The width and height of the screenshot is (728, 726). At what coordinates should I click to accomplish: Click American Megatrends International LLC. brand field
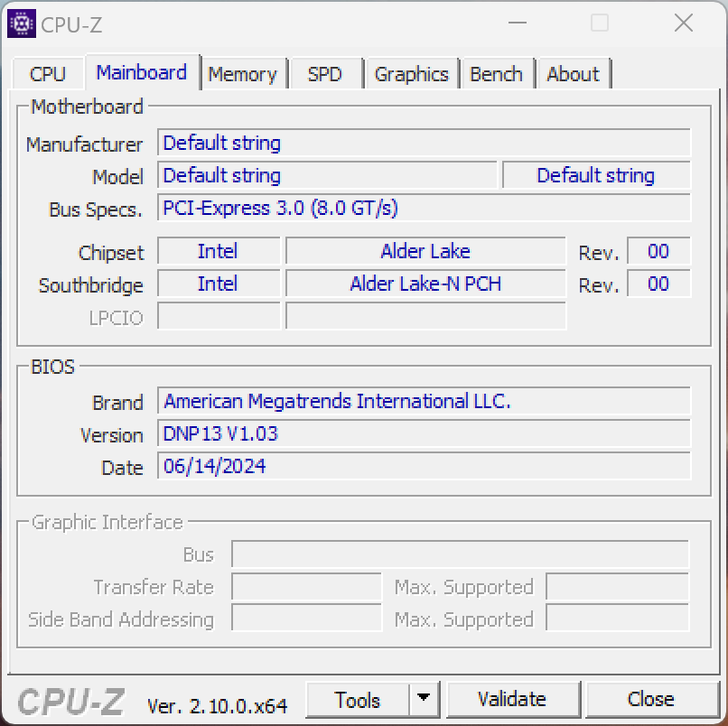424,401
